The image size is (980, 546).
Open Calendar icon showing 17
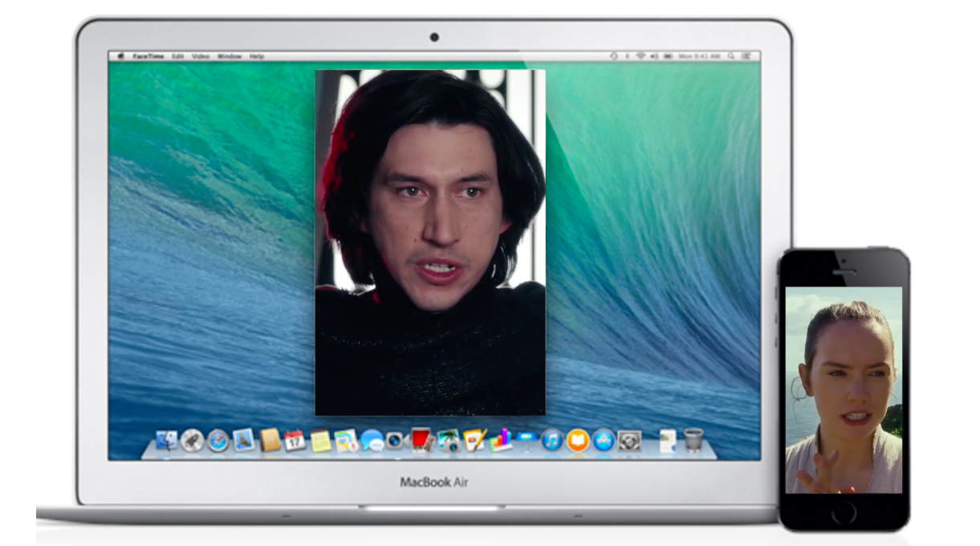pyautogui.click(x=295, y=440)
